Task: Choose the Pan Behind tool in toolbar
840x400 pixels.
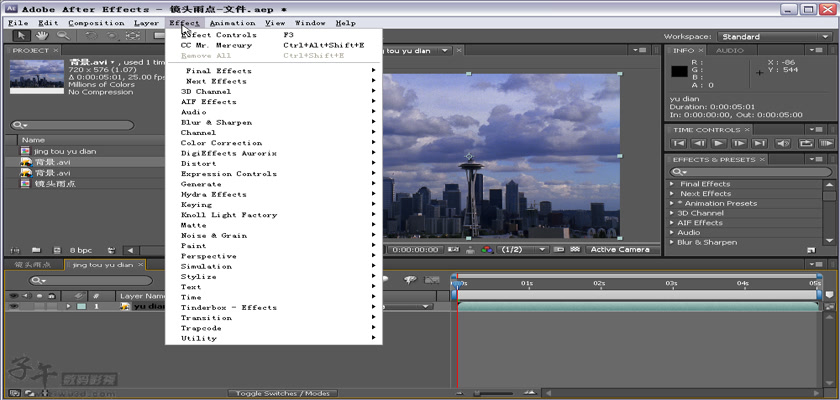Action: pyautogui.click(x=132, y=36)
